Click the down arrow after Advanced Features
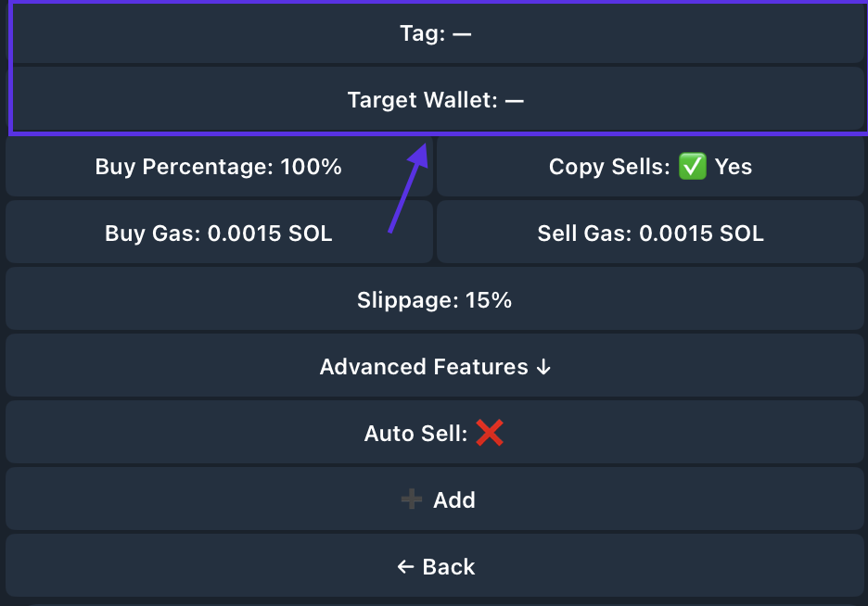The width and height of the screenshot is (868, 606). pyautogui.click(x=543, y=367)
